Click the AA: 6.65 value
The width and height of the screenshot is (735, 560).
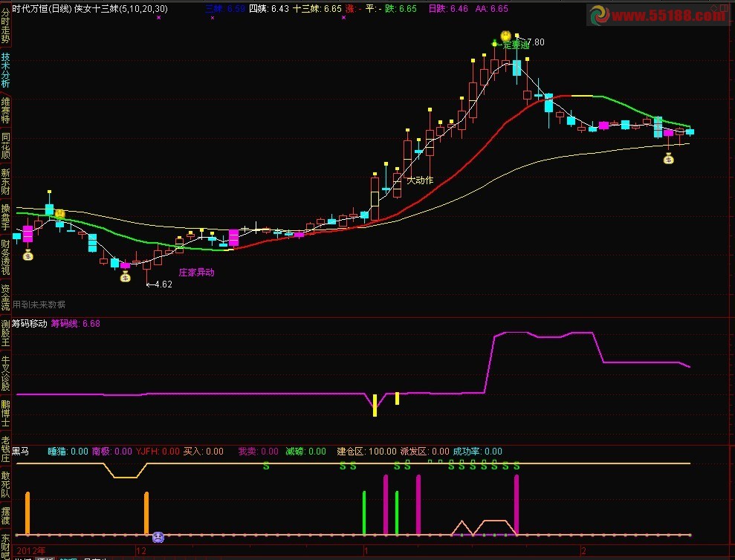[492, 8]
